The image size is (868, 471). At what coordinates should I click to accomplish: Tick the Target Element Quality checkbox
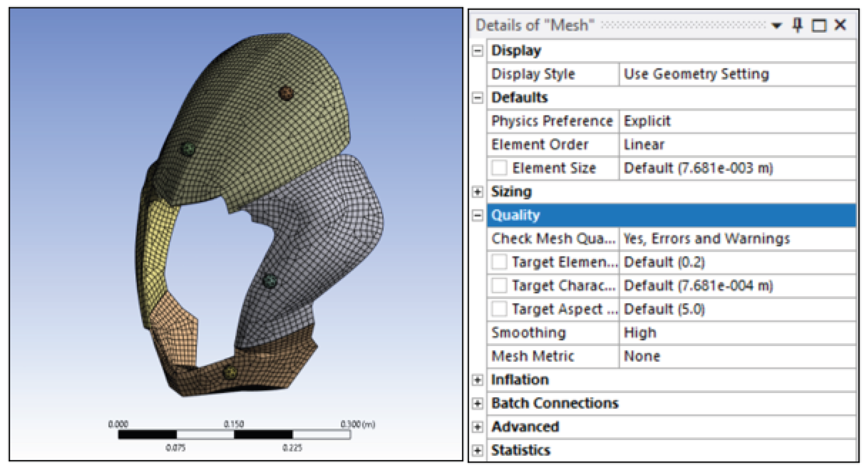499,262
